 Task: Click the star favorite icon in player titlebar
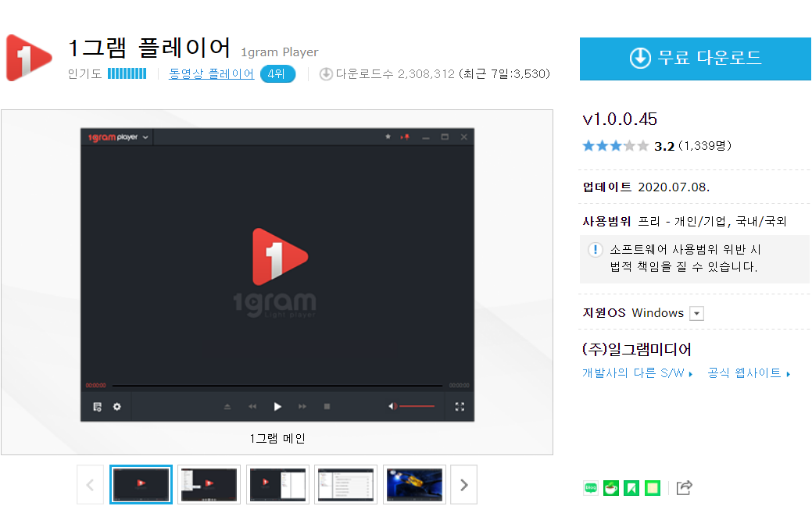[388, 137]
